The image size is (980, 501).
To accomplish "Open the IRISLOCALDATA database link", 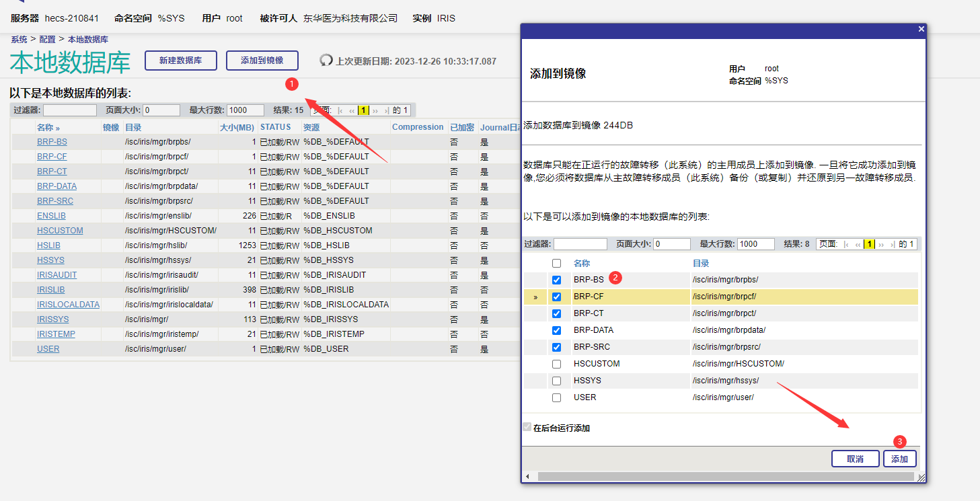I will coord(68,305).
